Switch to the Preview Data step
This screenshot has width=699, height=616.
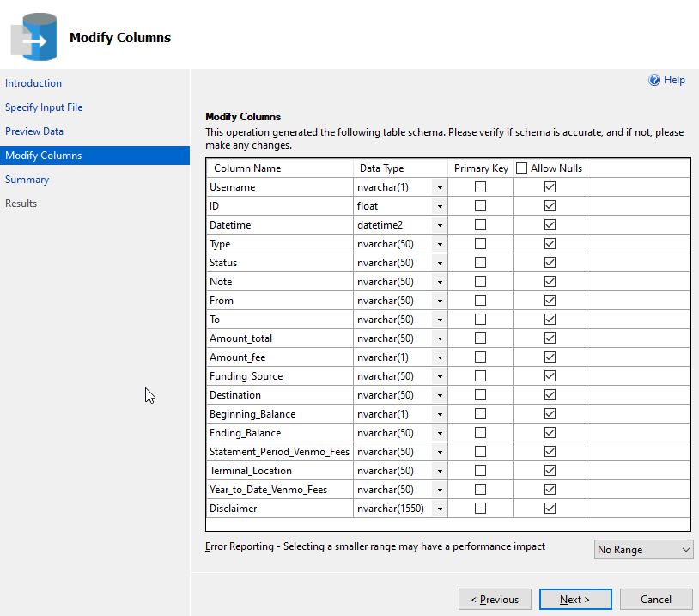click(x=34, y=131)
